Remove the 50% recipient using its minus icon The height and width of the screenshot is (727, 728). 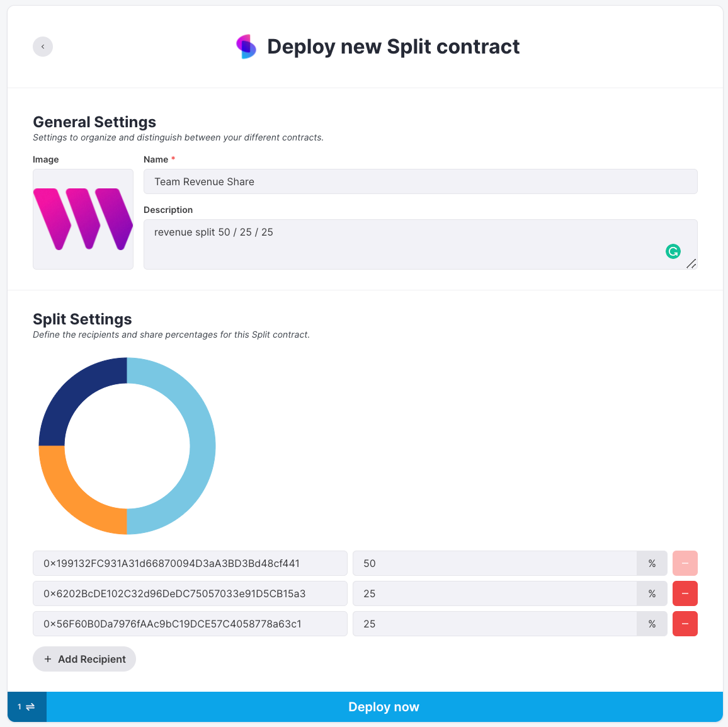[x=685, y=563]
